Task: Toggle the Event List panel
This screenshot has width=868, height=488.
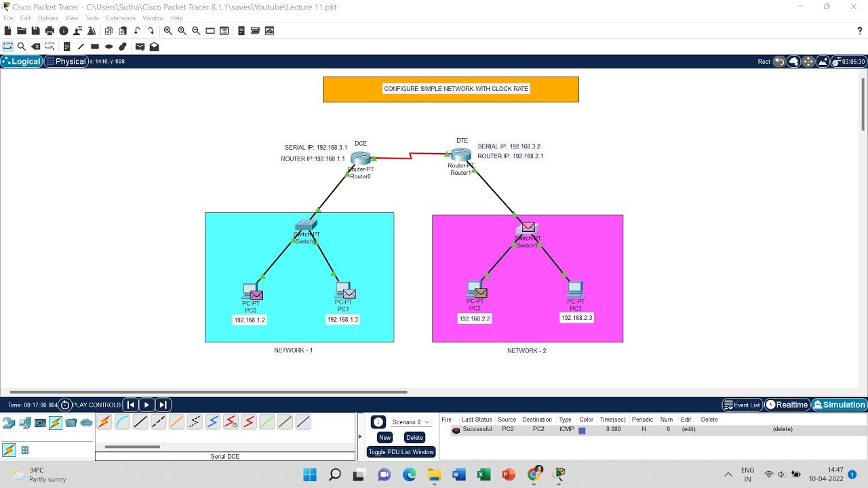Action: pos(742,405)
